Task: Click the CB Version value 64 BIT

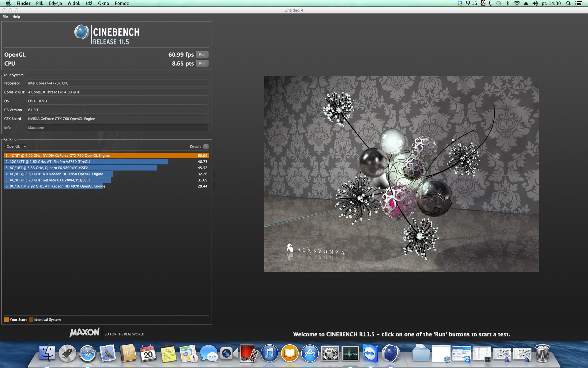Action: coord(118,110)
